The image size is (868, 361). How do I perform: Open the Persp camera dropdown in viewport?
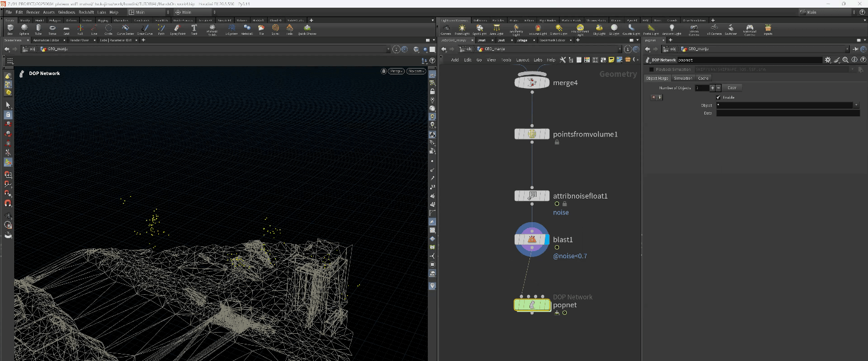click(x=395, y=71)
